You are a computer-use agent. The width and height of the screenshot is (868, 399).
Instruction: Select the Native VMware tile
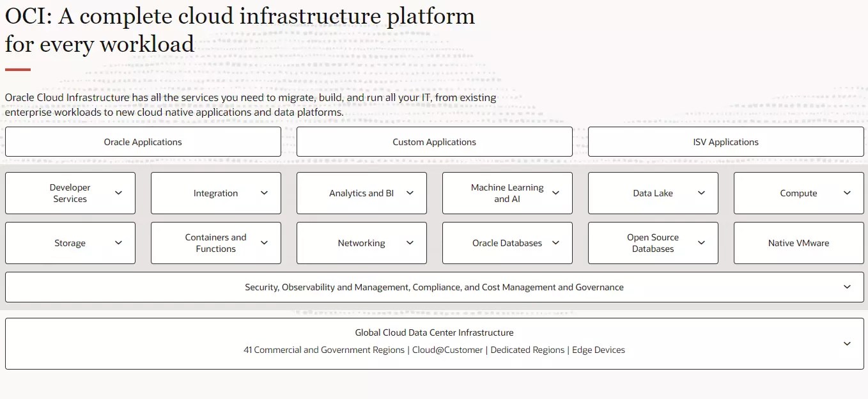click(x=798, y=243)
